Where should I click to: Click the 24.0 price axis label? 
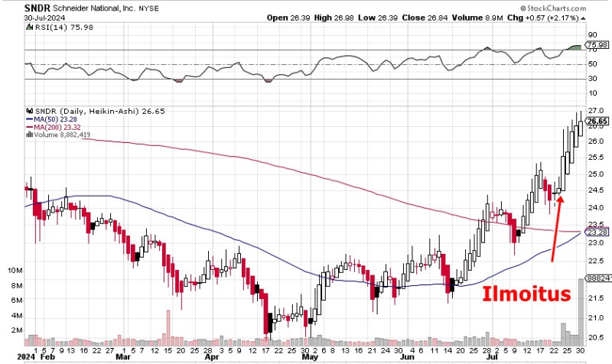[x=595, y=207]
